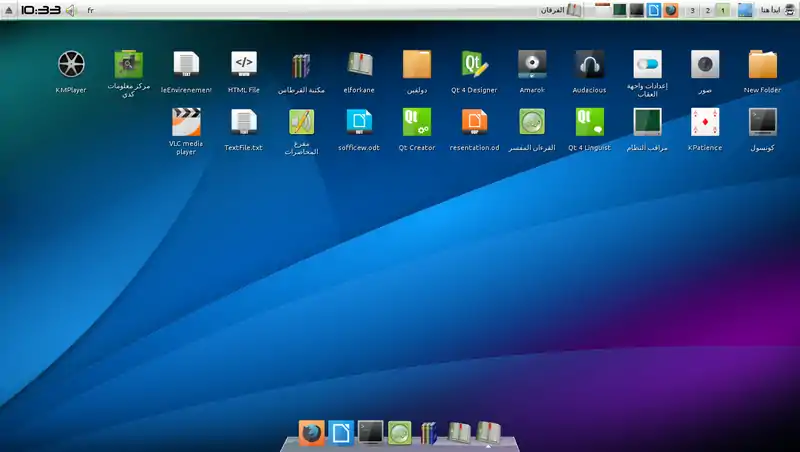This screenshot has height=452, width=800.
Task: Click the fr keyboard layout indicator
Action: 91,10
